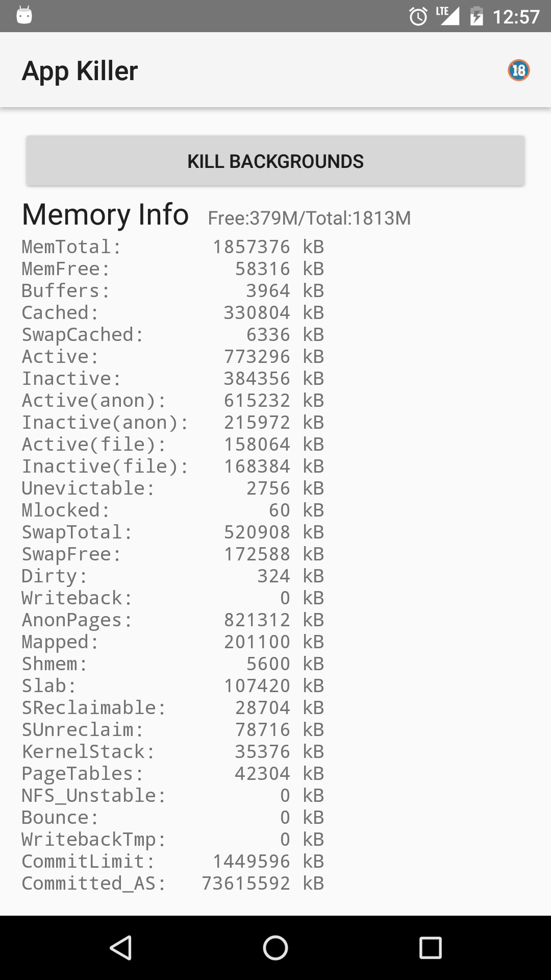This screenshot has width=551, height=980.
Task: Tap the KernelStack line
Action: click(x=172, y=752)
